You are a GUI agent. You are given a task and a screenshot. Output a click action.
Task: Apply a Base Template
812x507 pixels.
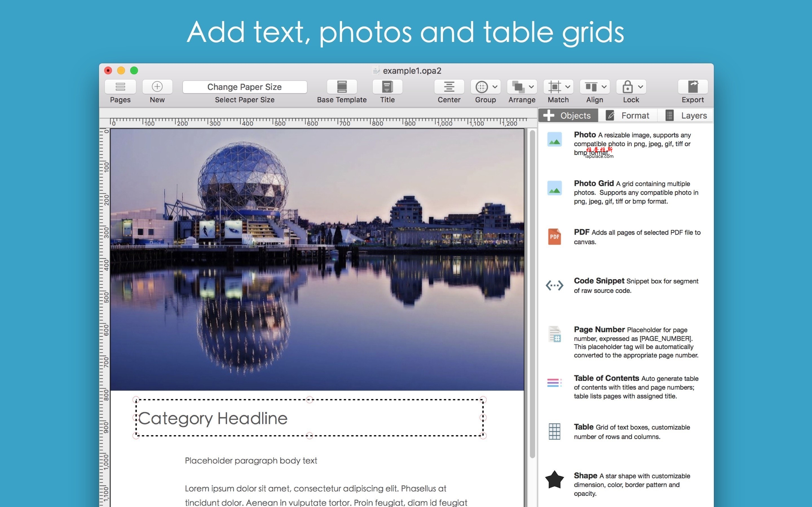click(342, 86)
